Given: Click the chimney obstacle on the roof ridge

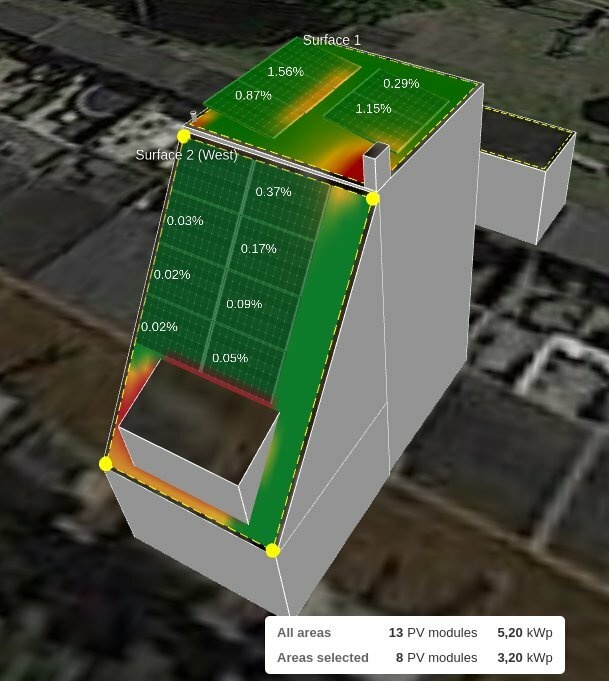Looking at the screenshot, I should [x=376, y=165].
